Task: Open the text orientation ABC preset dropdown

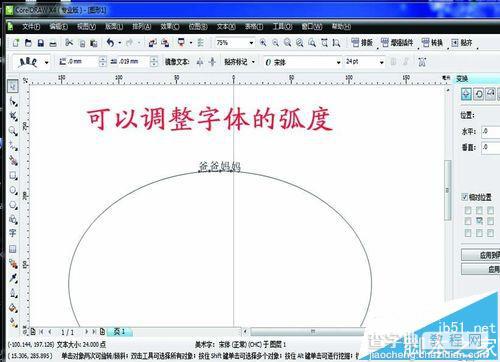Action: pyautogui.click(x=46, y=62)
